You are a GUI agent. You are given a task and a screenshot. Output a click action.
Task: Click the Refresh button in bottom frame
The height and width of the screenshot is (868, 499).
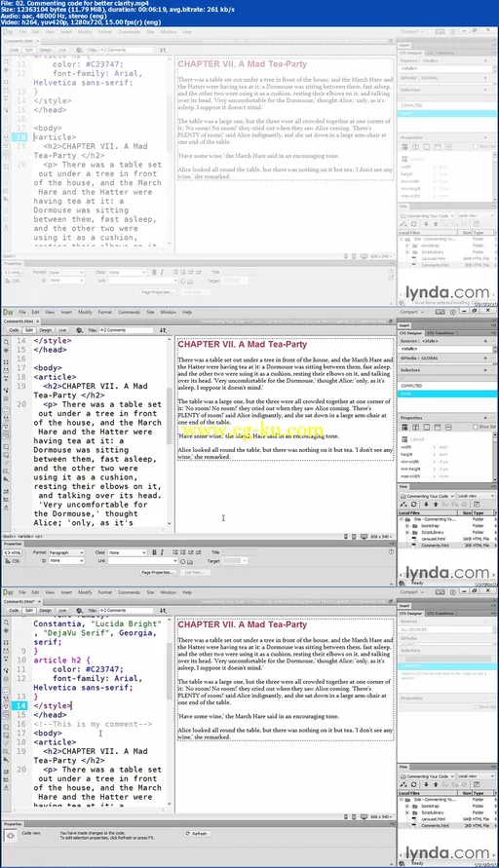[197, 833]
